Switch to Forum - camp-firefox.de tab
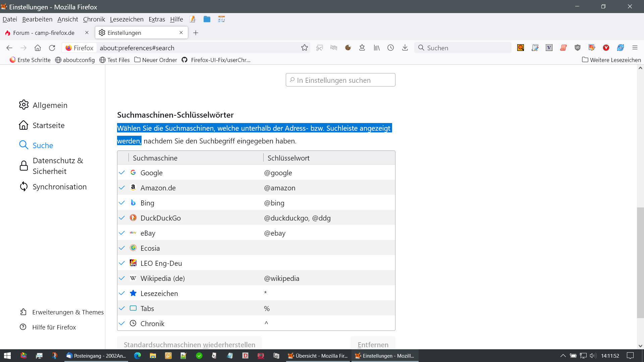Screen dimensions: 644x362 tap(44, 33)
